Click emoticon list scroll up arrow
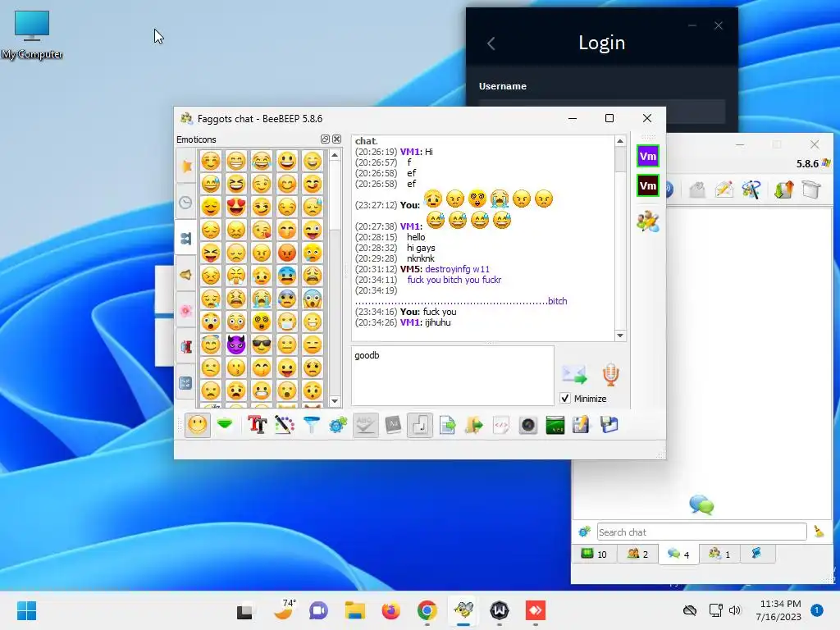Screen dimensions: 840x630 335,155
